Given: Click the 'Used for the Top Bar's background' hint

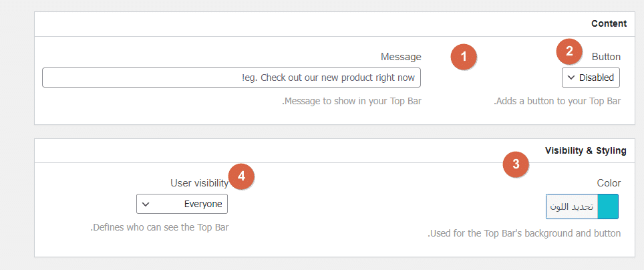Looking at the screenshot, I should (524, 233).
